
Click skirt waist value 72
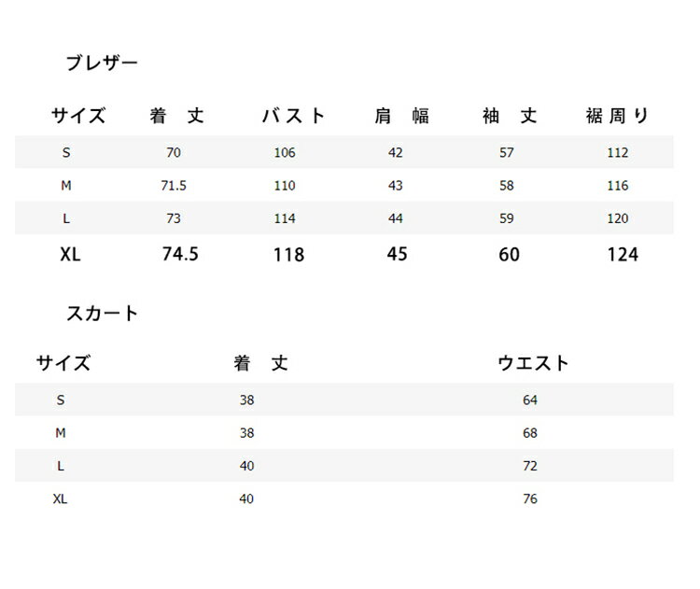tap(530, 466)
